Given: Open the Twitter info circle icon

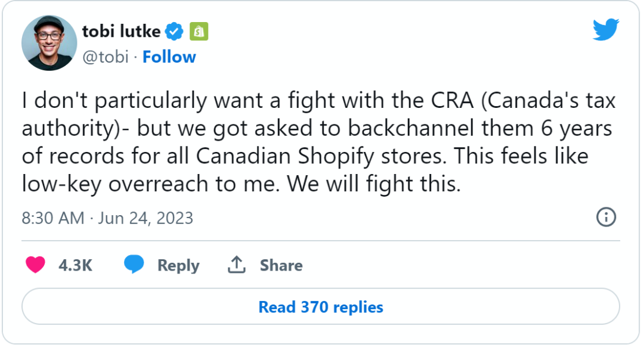Looking at the screenshot, I should tap(606, 218).
